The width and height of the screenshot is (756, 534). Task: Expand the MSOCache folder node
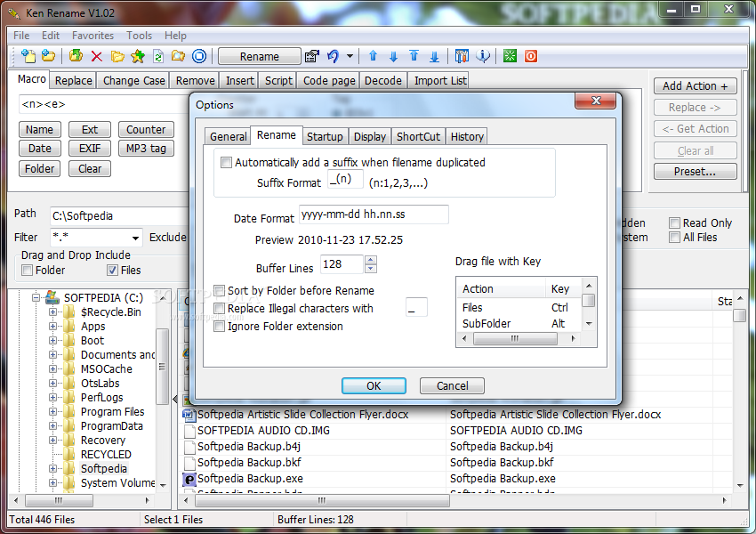coord(52,369)
